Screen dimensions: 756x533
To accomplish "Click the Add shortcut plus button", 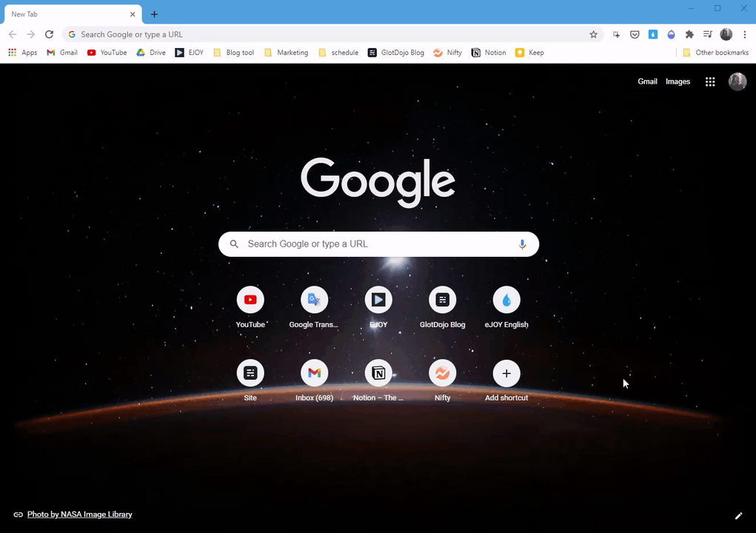I will 506,373.
